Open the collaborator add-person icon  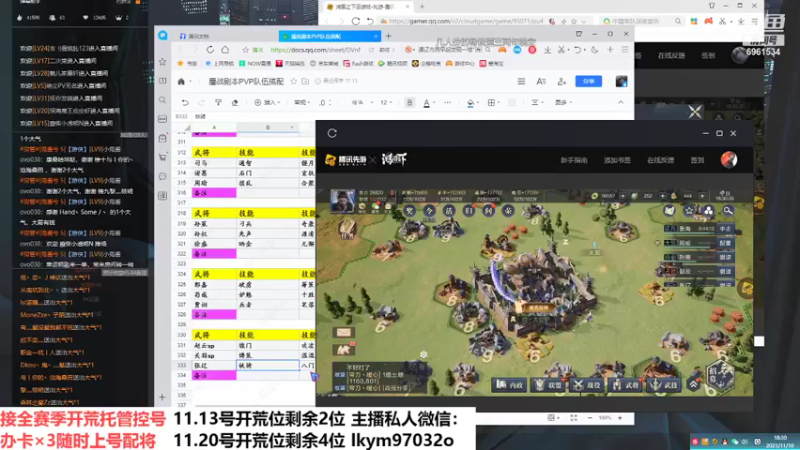562,82
